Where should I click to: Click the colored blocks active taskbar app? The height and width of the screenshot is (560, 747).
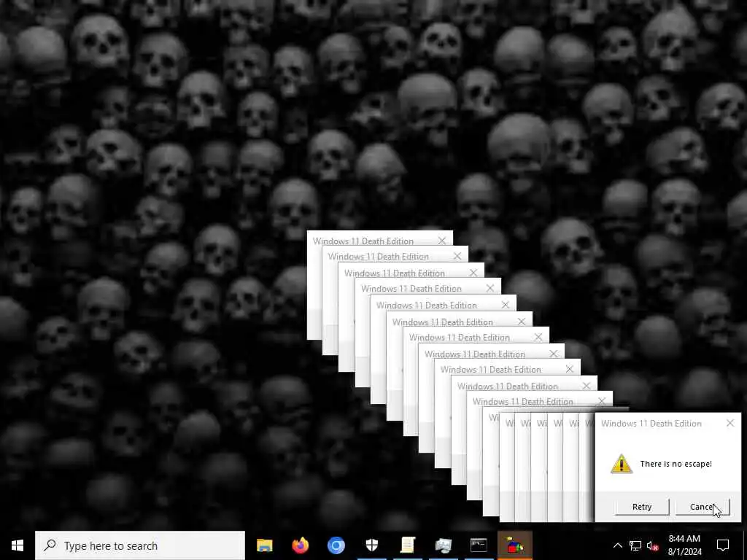click(x=514, y=545)
